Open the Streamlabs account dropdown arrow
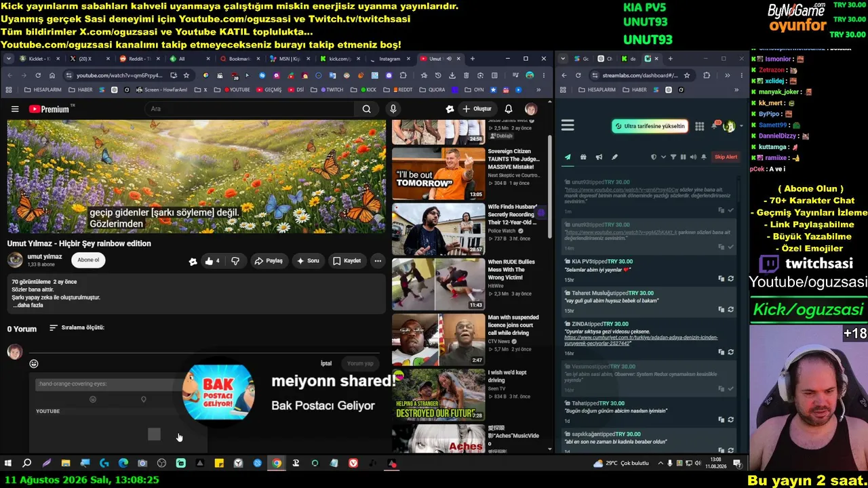The image size is (868, 488). pyautogui.click(x=741, y=126)
